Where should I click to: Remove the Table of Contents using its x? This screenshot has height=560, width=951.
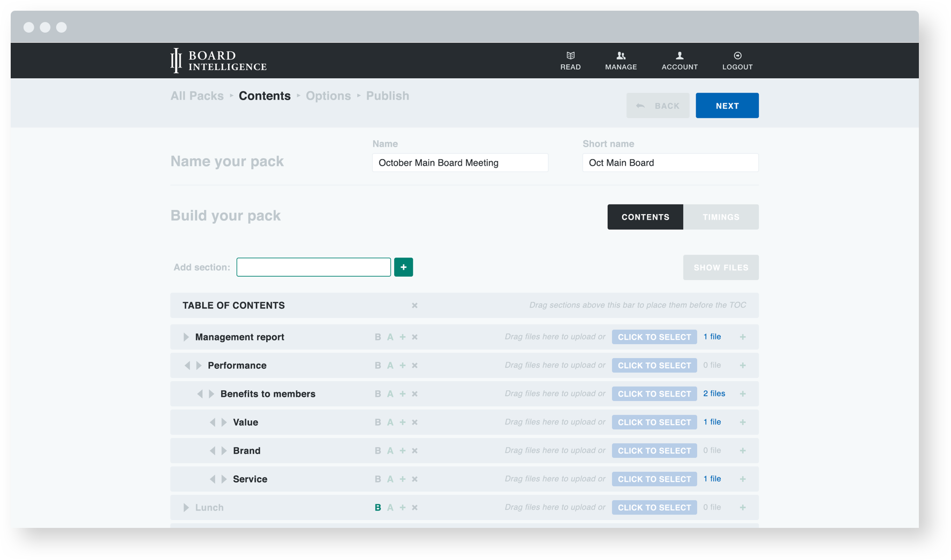tap(414, 305)
